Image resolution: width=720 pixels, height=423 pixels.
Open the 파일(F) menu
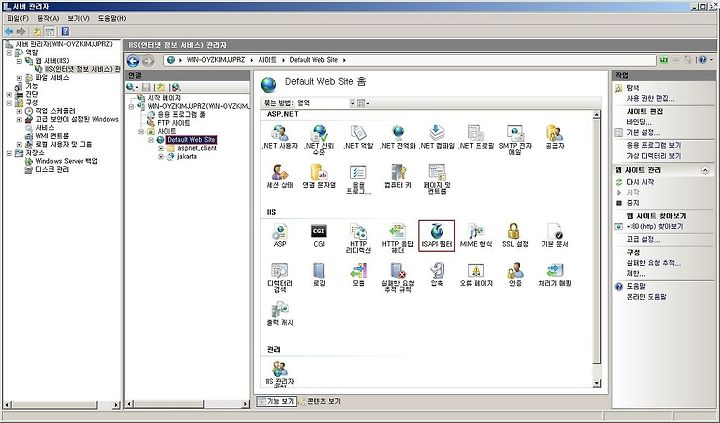18,18
